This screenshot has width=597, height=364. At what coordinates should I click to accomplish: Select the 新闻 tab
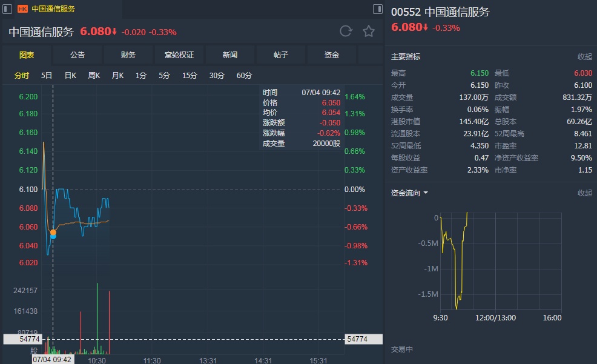(230, 55)
